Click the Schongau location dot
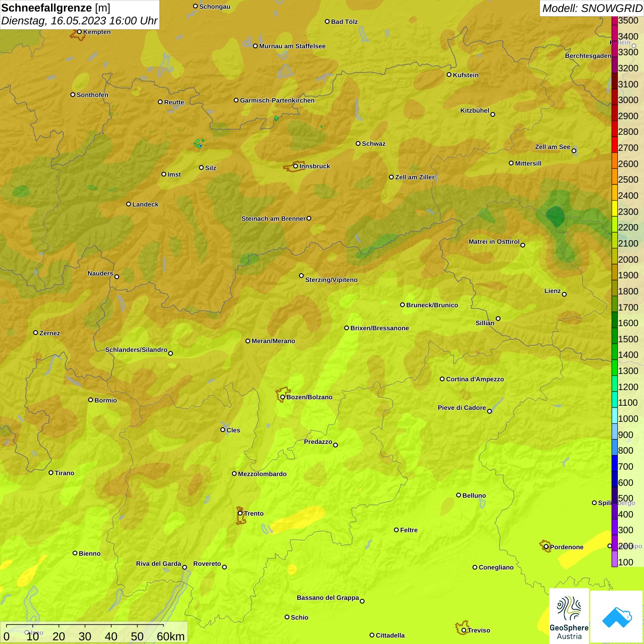Viewport: 644px width, 644px height. pos(195,6)
